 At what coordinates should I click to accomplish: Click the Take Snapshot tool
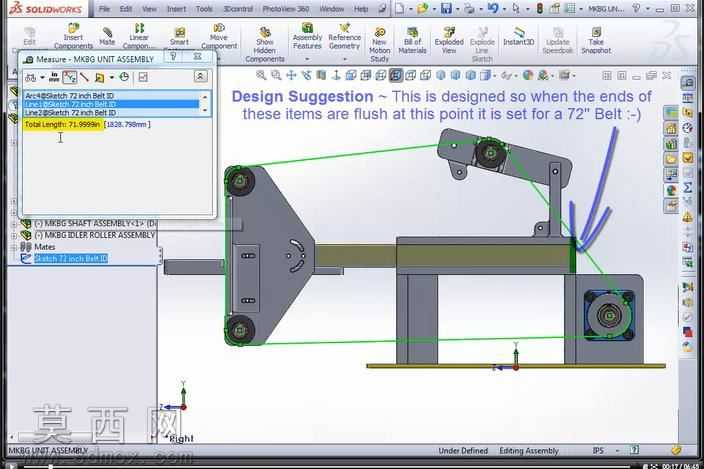pos(596,40)
